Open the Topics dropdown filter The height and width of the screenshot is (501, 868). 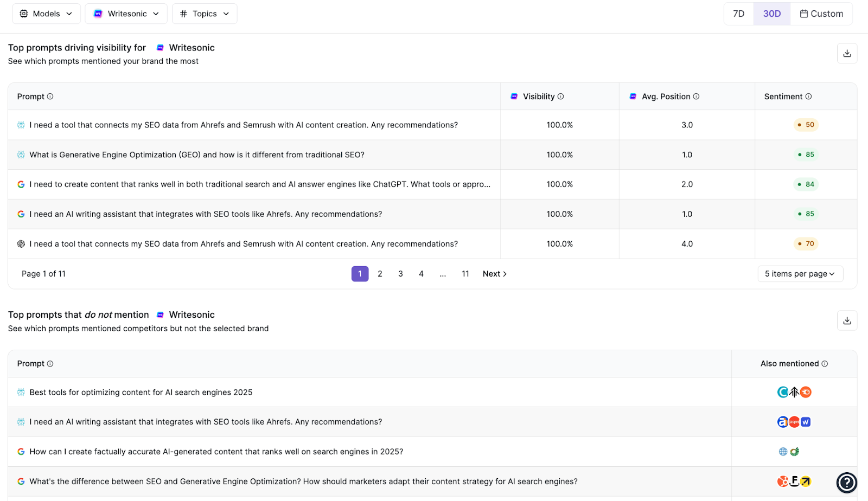(x=205, y=14)
